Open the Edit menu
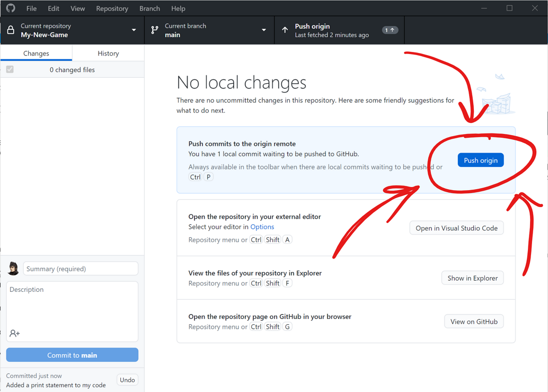This screenshot has width=548, height=392. [54, 8]
